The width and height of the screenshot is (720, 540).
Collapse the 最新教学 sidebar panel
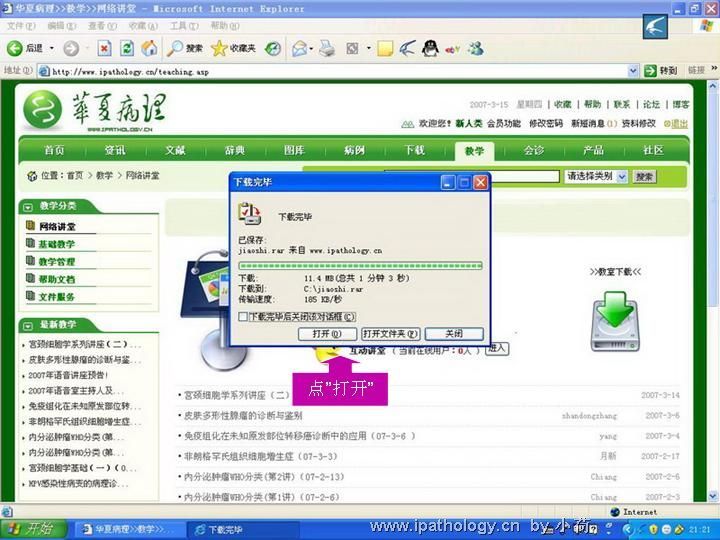click(28, 326)
